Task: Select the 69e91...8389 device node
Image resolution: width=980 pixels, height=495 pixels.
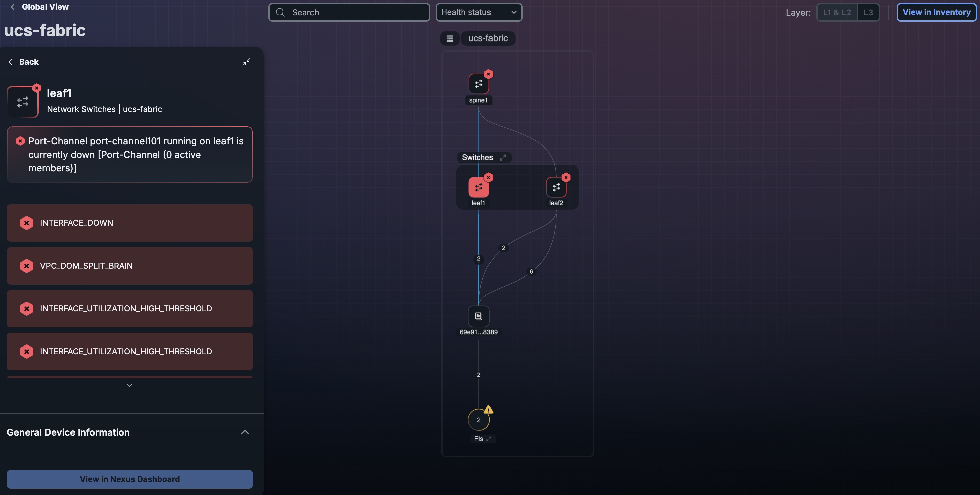Action: pyautogui.click(x=478, y=316)
